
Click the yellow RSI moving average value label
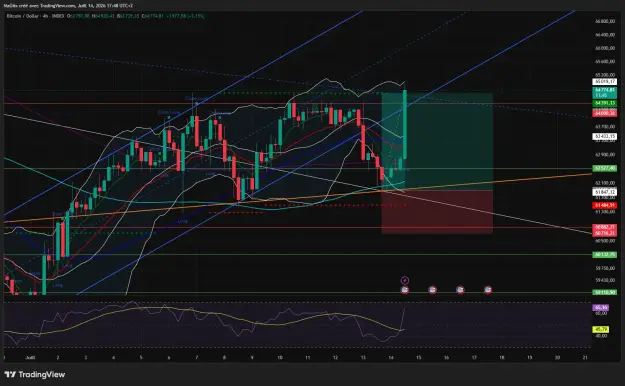[x=601, y=329]
